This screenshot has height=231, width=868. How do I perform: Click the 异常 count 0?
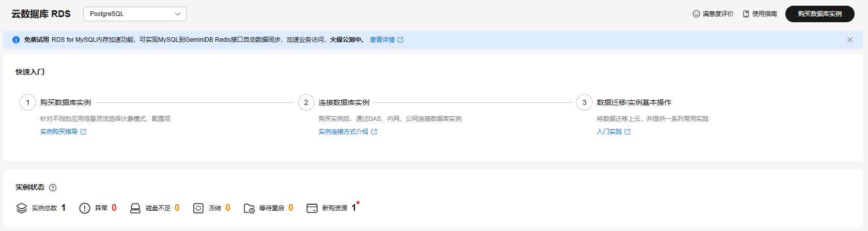click(x=114, y=208)
